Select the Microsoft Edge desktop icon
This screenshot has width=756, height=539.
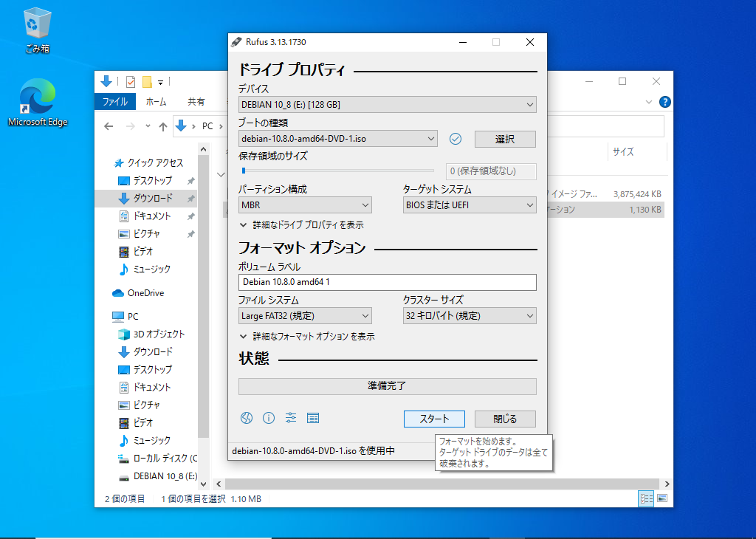[x=38, y=103]
